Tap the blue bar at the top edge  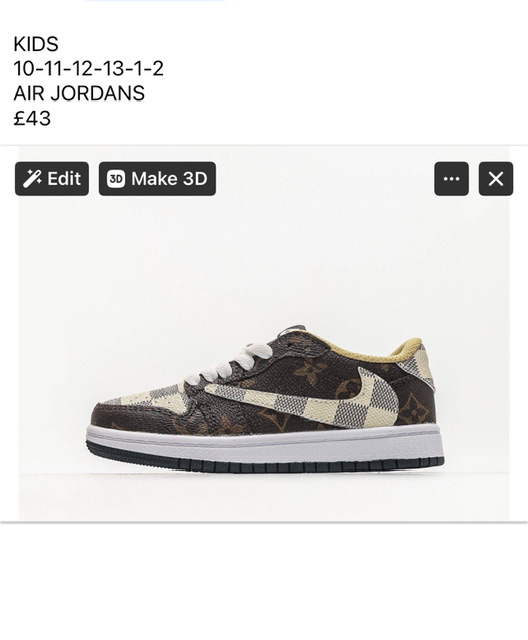point(155,1)
